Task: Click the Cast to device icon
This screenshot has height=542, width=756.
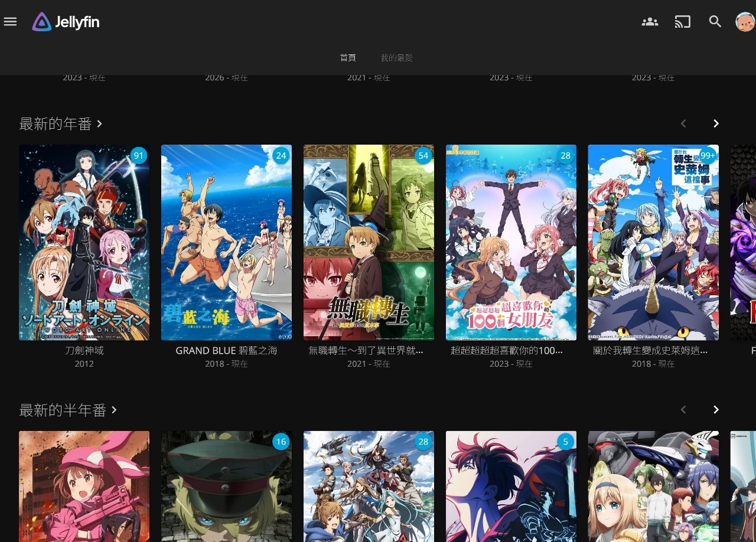Action: [x=683, y=22]
